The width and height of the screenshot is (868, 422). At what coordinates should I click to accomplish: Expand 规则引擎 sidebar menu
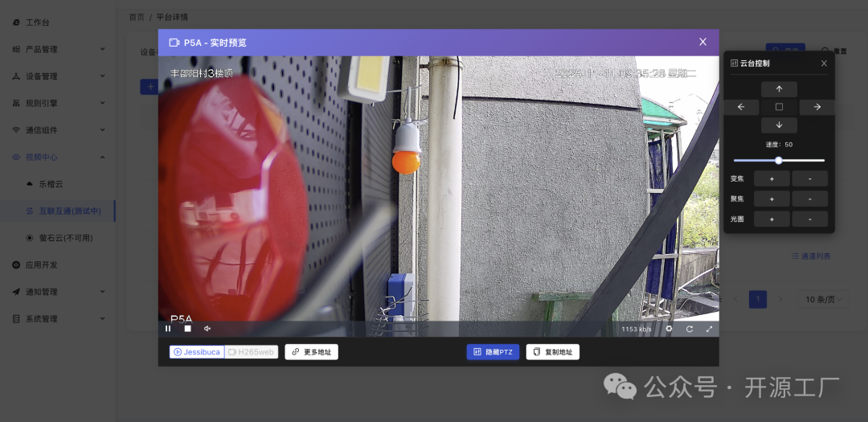click(58, 103)
